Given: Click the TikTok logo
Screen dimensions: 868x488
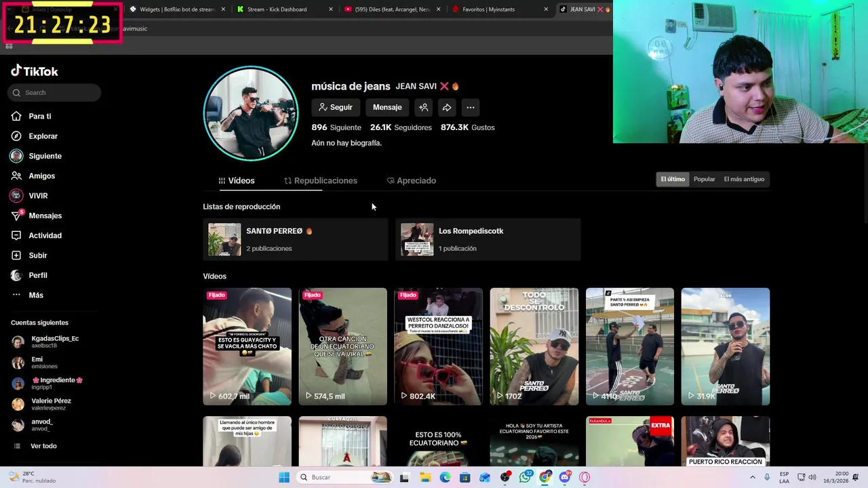Looking at the screenshot, I should click(x=34, y=71).
